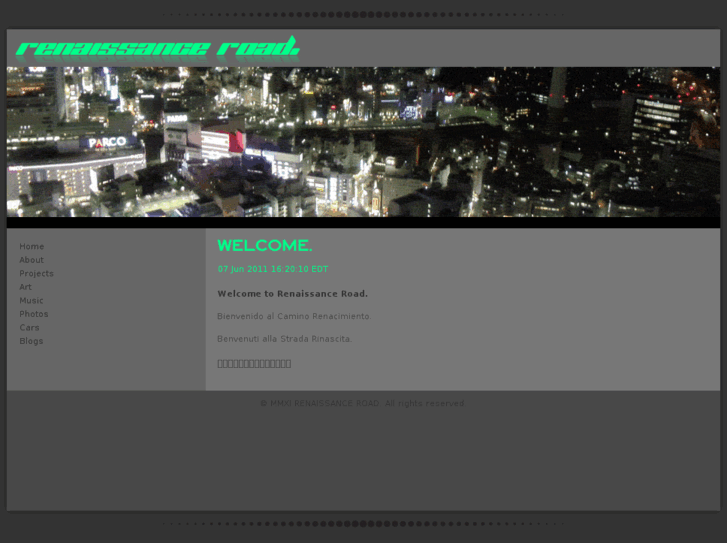
Task: Visit the Photos section
Action: coord(34,314)
